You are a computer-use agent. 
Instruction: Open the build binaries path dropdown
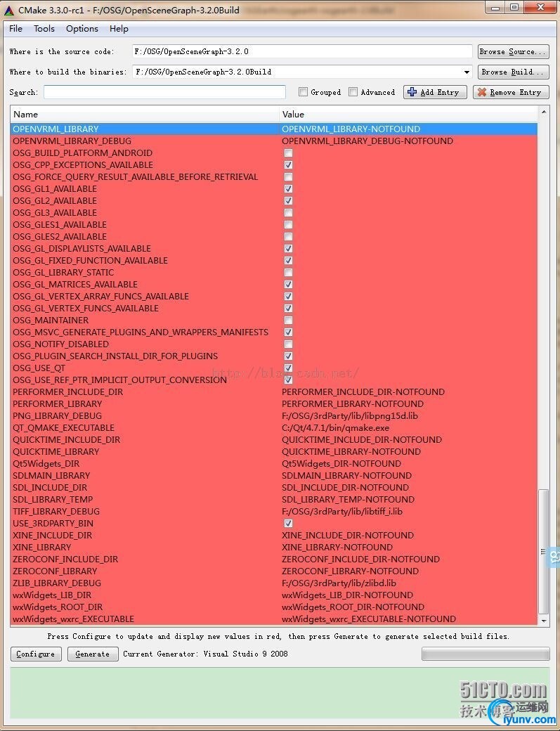[x=467, y=72]
